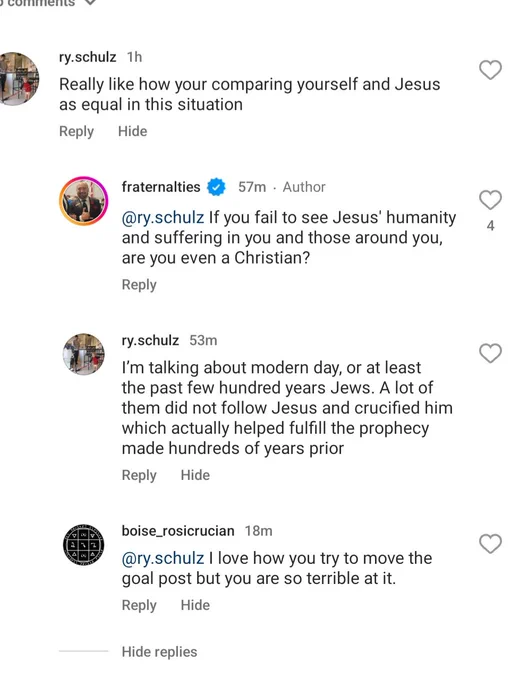Like boise_rosicrucian's comment heart icon

click(490, 543)
